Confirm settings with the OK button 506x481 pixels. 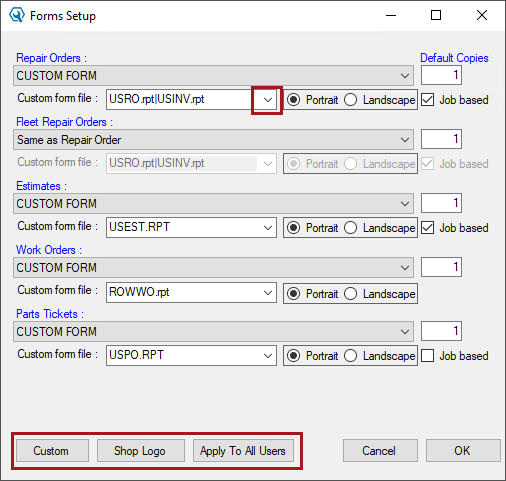(463, 451)
